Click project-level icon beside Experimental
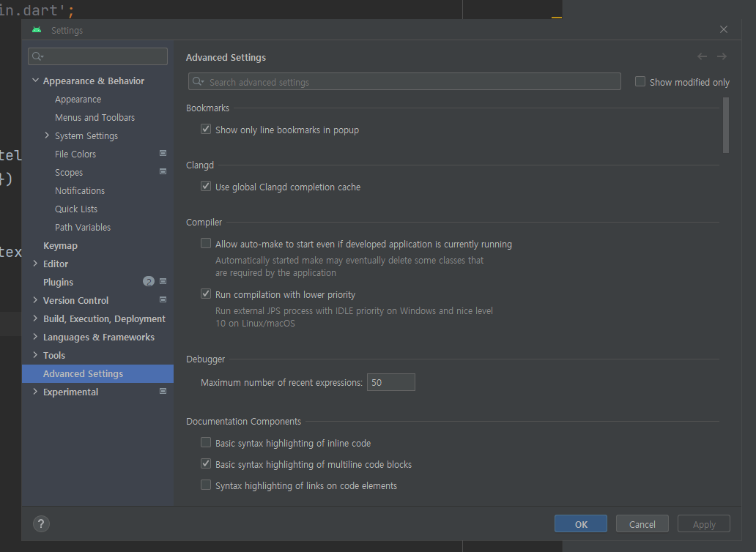 click(x=163, y=391)
